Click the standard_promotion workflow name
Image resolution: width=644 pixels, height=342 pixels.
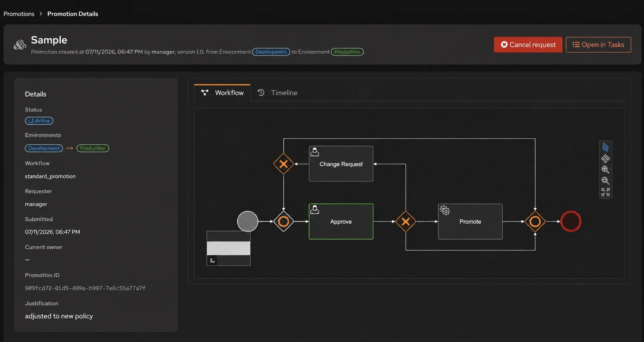click(50, 176)
